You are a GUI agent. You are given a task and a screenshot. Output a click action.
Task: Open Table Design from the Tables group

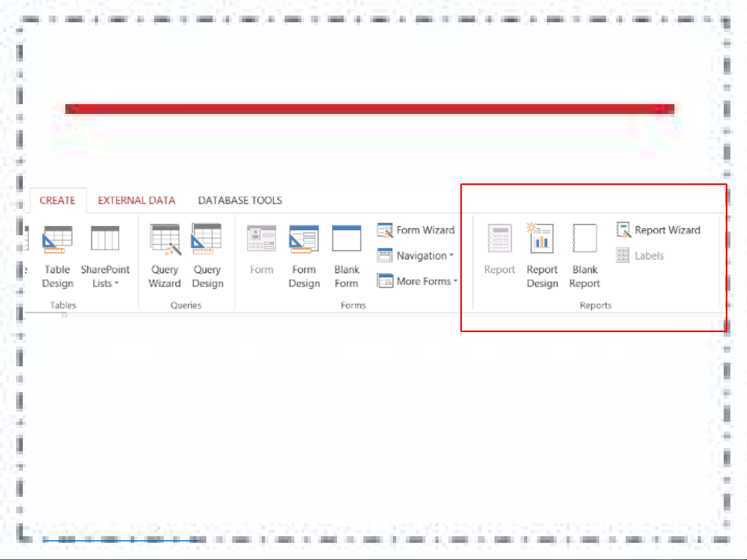(x=58, y=257)
